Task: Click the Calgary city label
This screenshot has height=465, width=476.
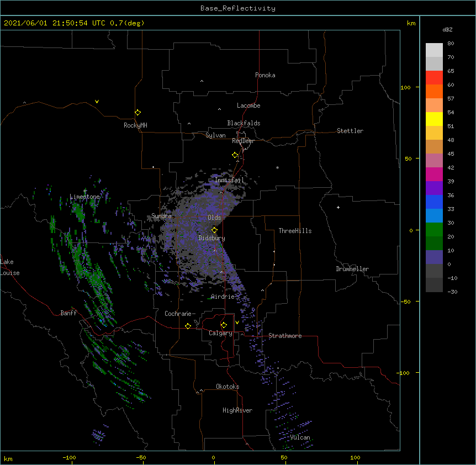Action: [220, 333]
